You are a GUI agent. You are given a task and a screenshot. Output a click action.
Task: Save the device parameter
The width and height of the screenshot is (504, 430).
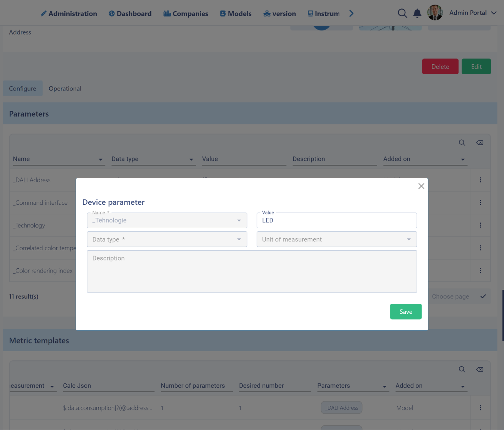coord(406,312)
